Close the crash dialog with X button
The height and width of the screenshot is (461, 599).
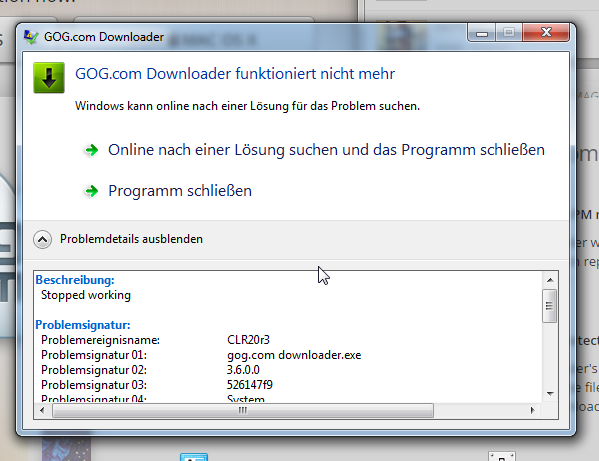[546, 32]
